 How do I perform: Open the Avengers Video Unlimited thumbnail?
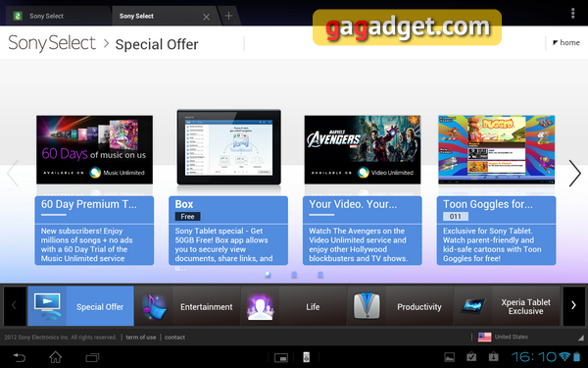point(363,149)
